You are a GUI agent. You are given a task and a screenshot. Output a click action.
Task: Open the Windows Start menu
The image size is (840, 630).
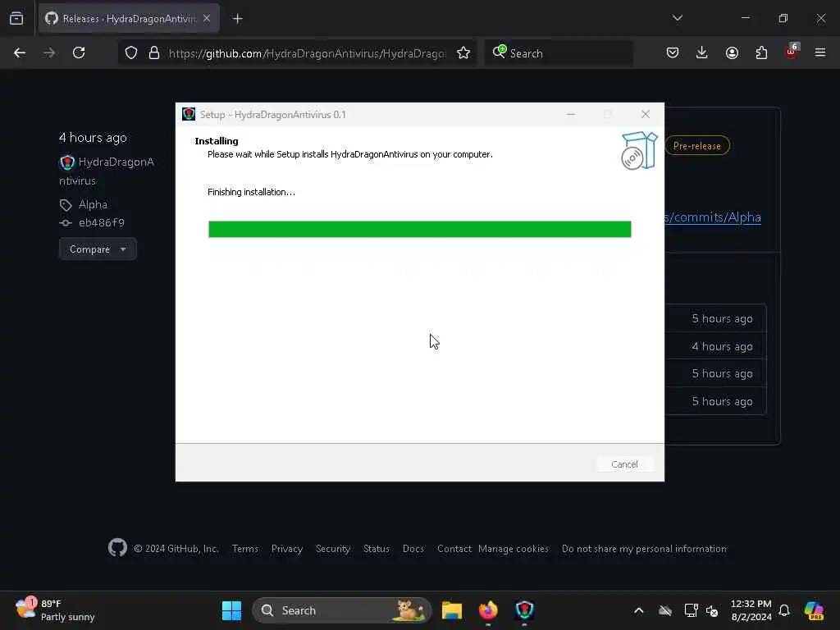click(231, 610)
